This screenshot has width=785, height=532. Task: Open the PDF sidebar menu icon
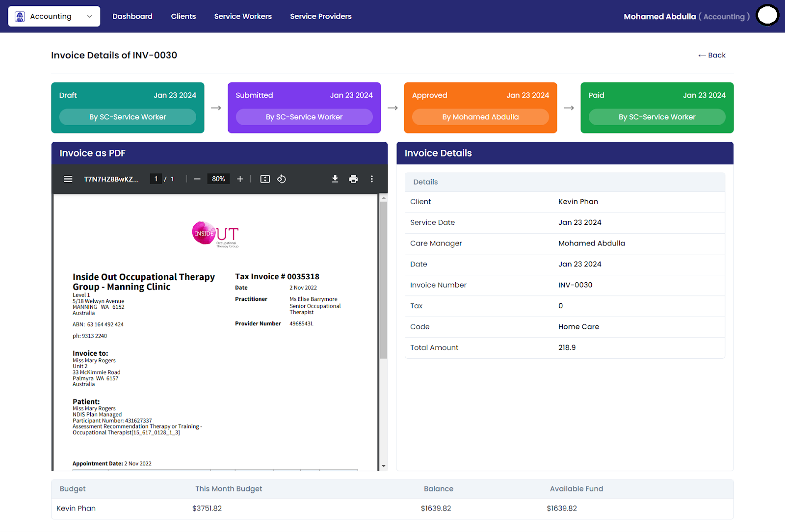68,179
